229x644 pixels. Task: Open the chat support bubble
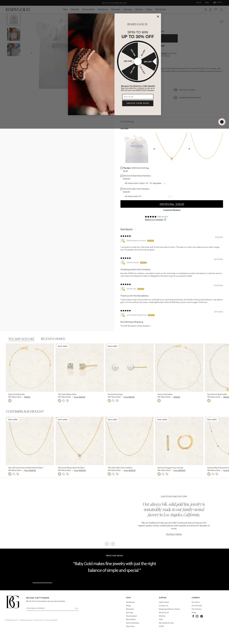click(x=222, y=122)
